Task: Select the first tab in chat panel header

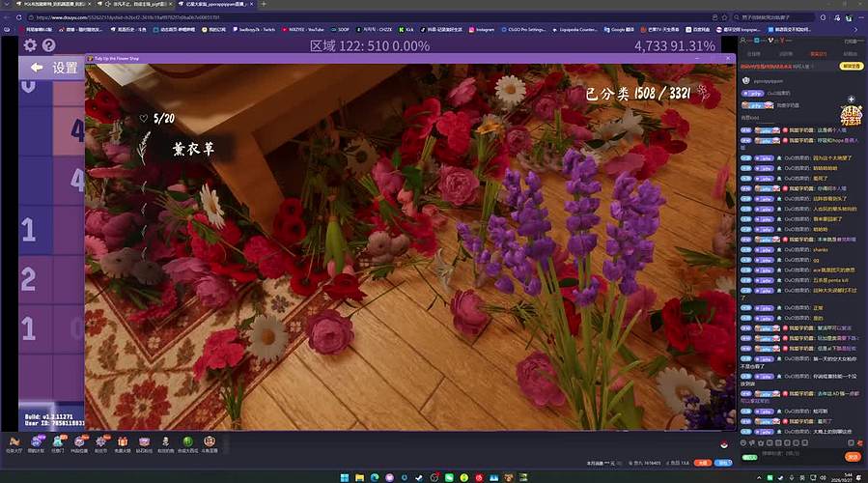Action: pos(754,54)
